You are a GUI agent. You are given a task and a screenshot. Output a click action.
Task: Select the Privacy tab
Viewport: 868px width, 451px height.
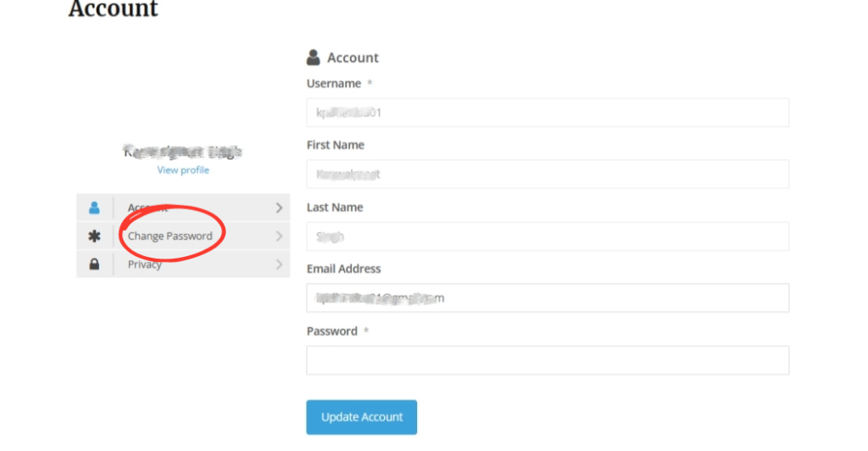tap(145, 264)
